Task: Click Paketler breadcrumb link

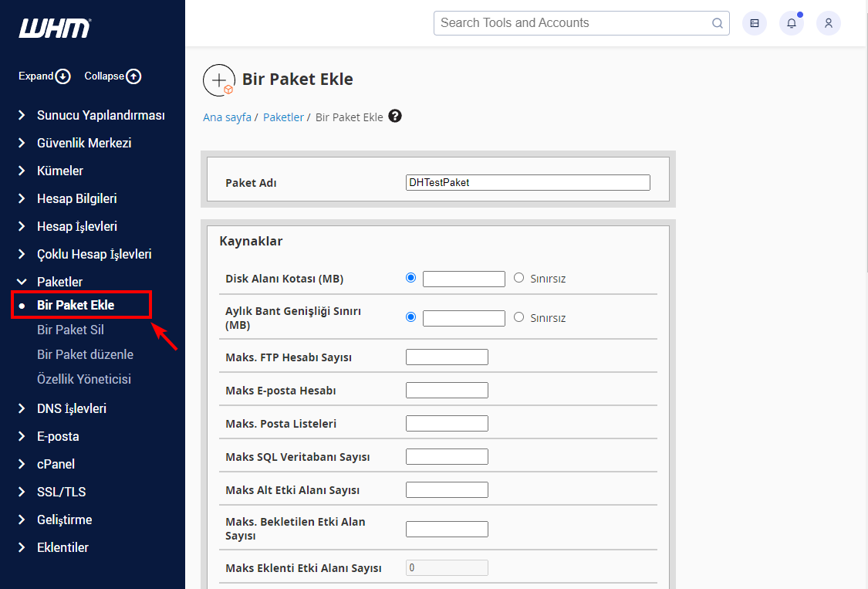Action: pos(283,117)
